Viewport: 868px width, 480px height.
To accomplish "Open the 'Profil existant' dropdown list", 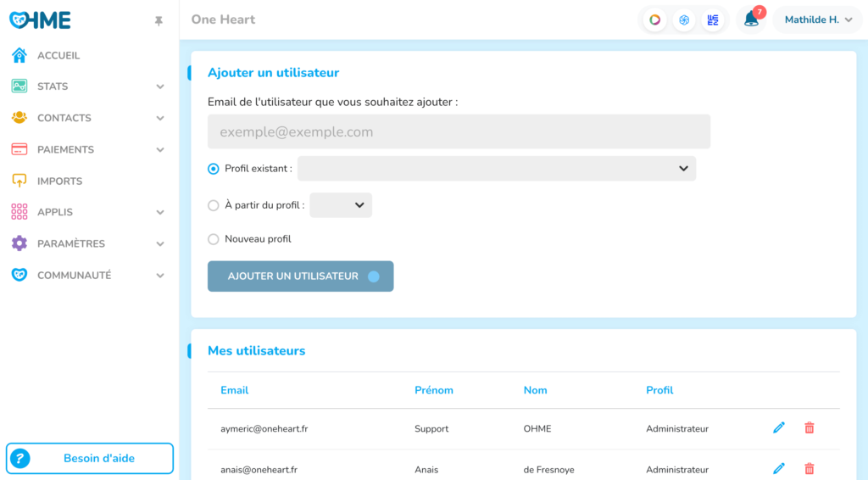I will [496, 169].
